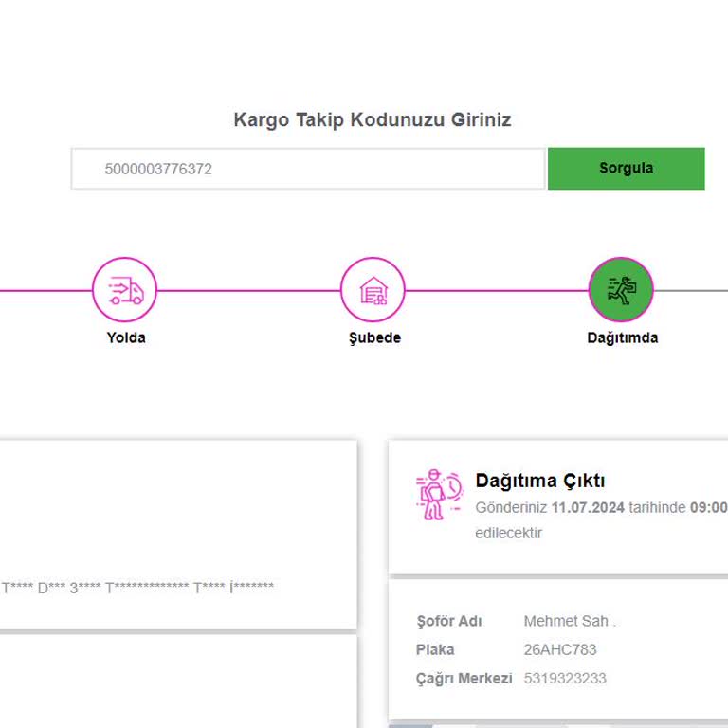Click the Şoför Adı label
This screenshot has width=728, height=728.
pyautogui.click(x=449, y=622)
